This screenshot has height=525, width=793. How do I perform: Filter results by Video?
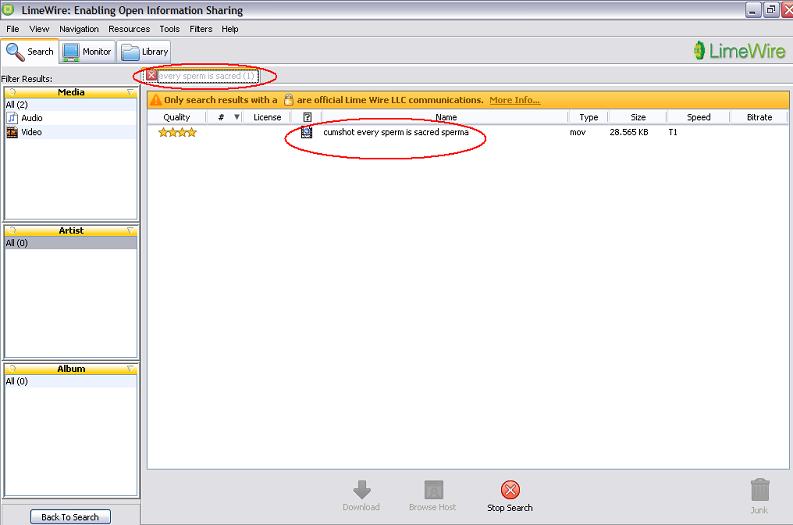coord(71,132)
